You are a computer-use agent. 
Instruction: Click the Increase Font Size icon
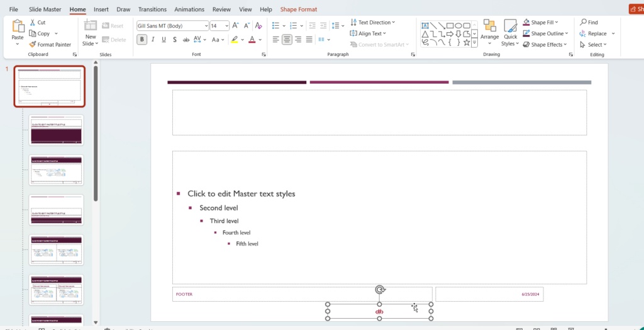236,26
